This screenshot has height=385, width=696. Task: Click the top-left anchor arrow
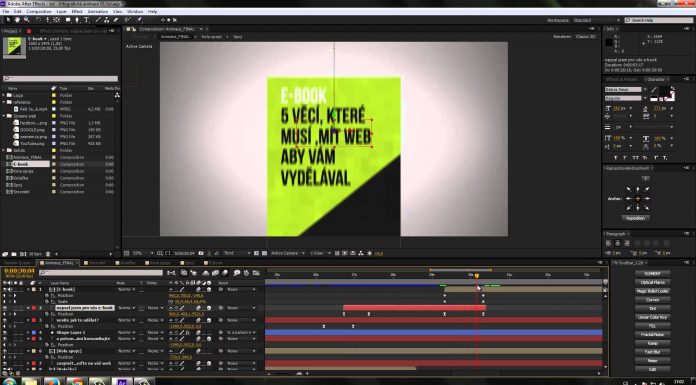(x=629, y=189)
